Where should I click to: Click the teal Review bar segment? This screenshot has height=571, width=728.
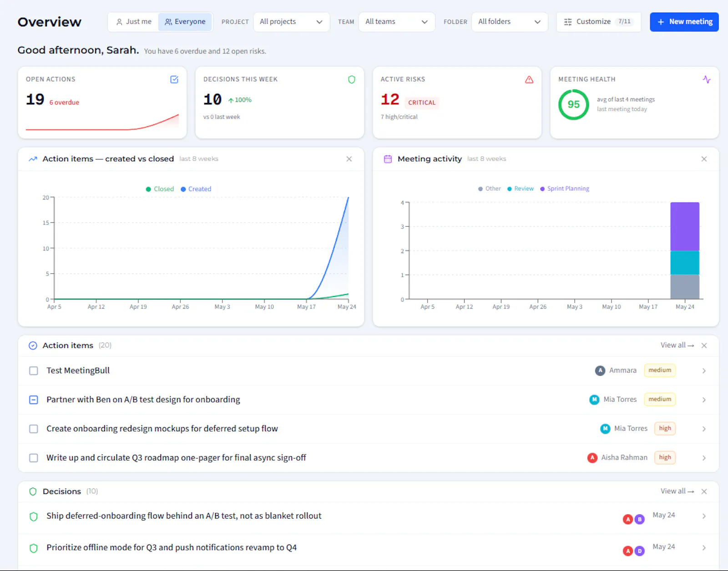(685, 263)
